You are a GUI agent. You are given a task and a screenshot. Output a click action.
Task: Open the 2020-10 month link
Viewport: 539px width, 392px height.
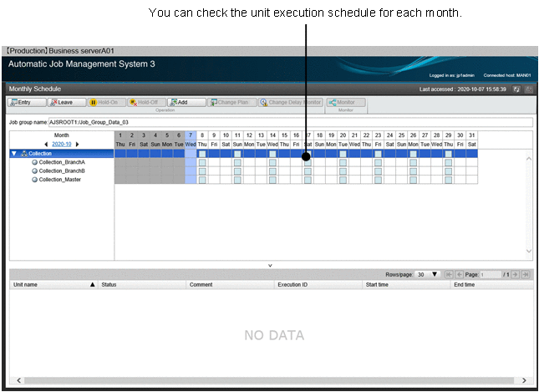[x=62, y=145]
